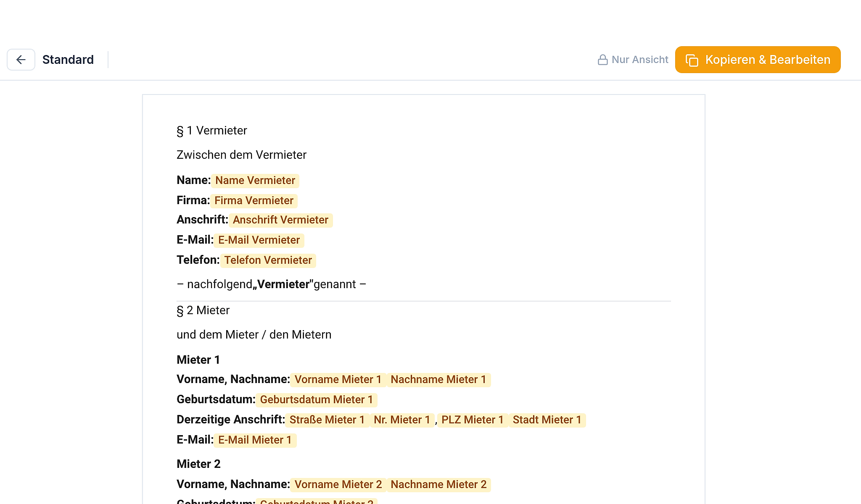
Task: Select the E-Mail Vermieter placeholder
Action: [259, 240]
